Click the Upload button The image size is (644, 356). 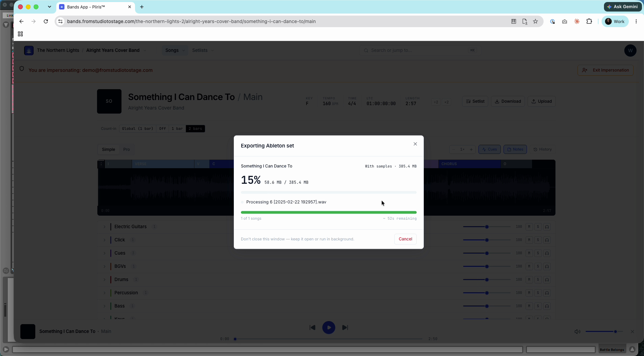pyautogui.click(x=542, y=101)
